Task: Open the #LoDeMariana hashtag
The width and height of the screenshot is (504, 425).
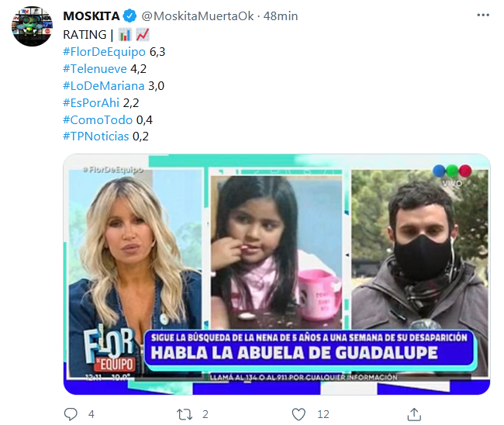Action: coord(103,86)
